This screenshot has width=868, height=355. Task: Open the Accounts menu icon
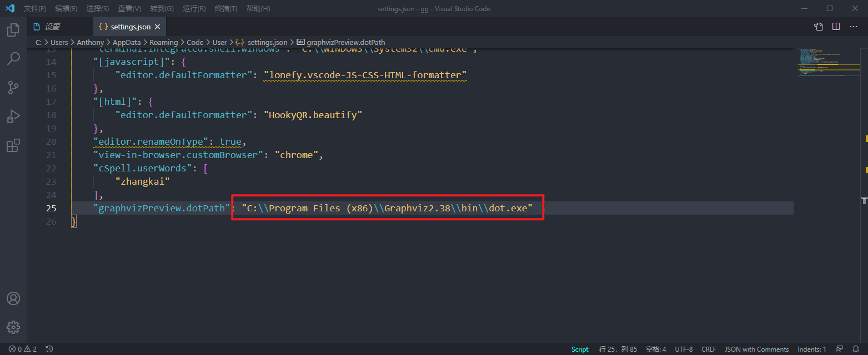pos(13,298)
